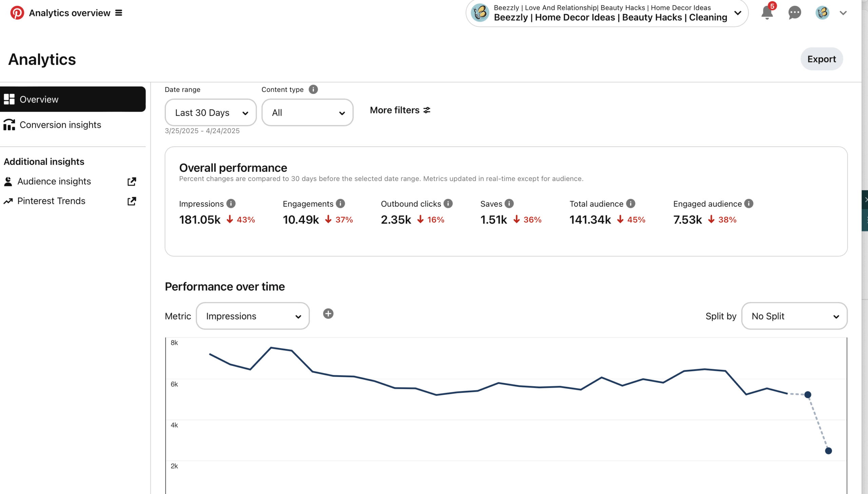
Task: Add a comparison metric with plus icon
Action: coord(328,313)
